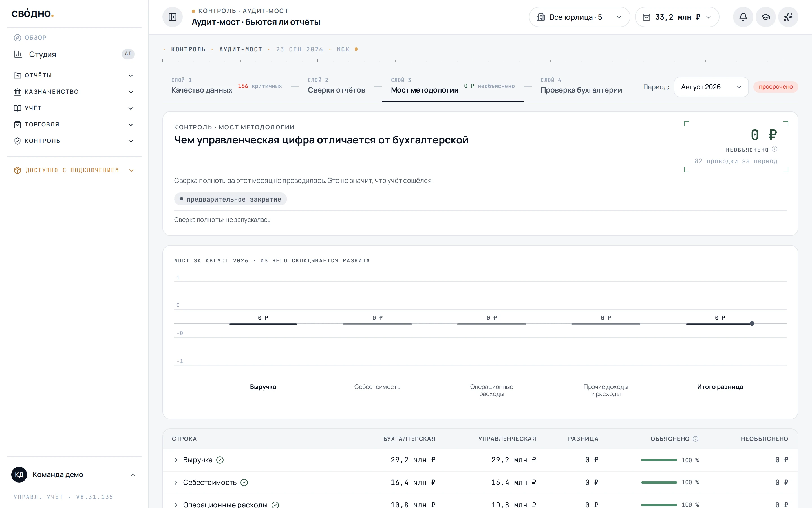This screenshot has width=812, height=508.
Task: Click the предварительное закрытие chip
Action: click(x=230, y=199)
